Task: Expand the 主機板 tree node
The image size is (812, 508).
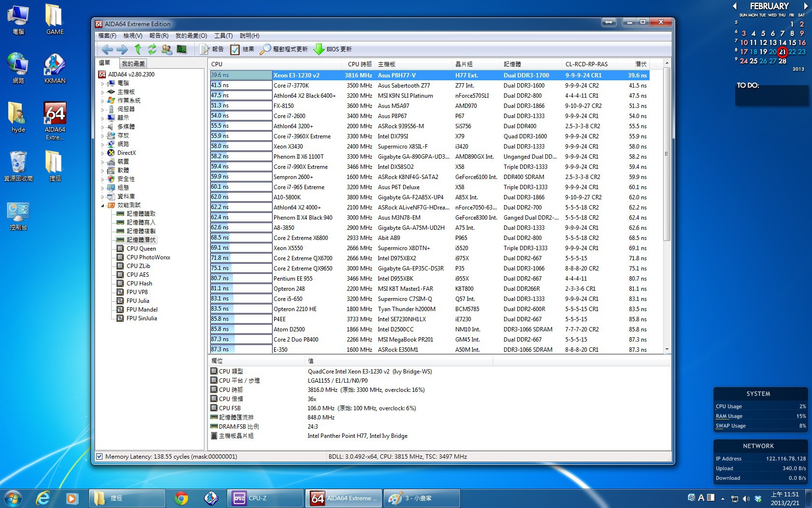Action: (102, 92)
